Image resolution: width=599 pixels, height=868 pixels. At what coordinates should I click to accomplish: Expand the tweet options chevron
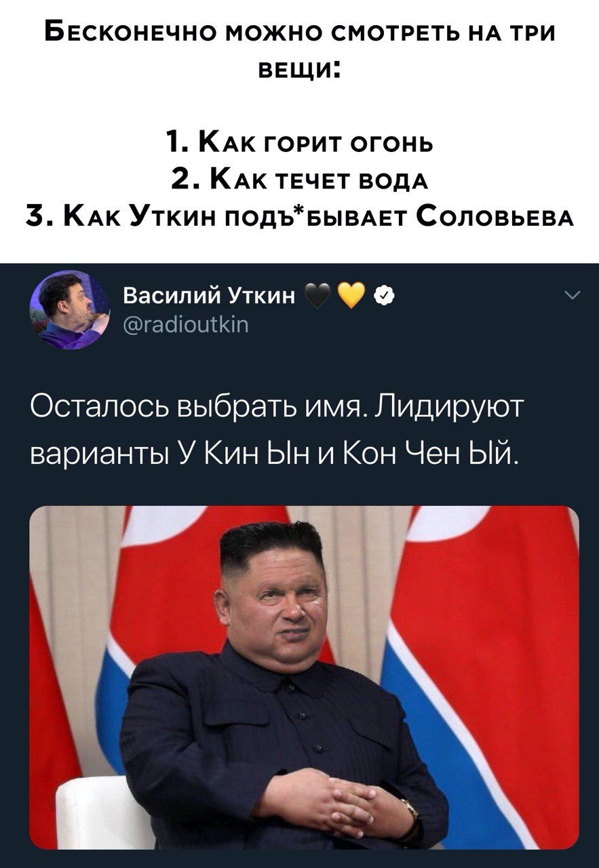point(572,294)
